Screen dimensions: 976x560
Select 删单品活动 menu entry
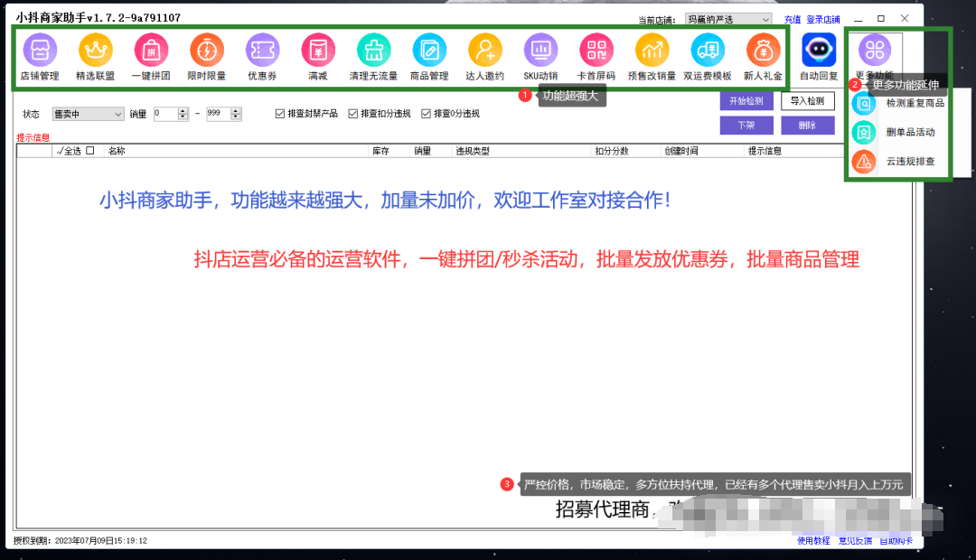point(909,132)
